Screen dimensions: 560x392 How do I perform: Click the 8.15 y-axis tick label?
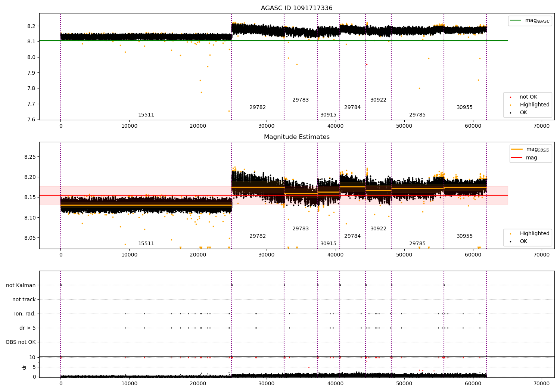pyautogui.click(x=30, y=197)
